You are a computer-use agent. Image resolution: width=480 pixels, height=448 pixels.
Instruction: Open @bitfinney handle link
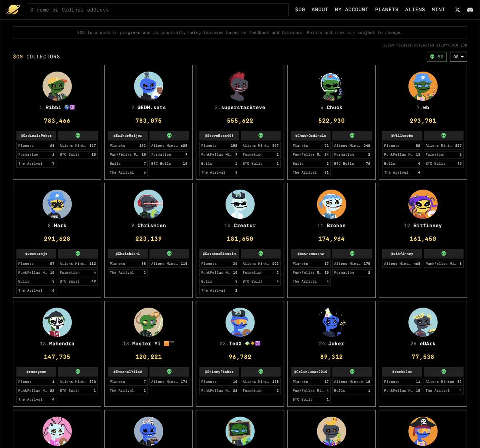402,254
